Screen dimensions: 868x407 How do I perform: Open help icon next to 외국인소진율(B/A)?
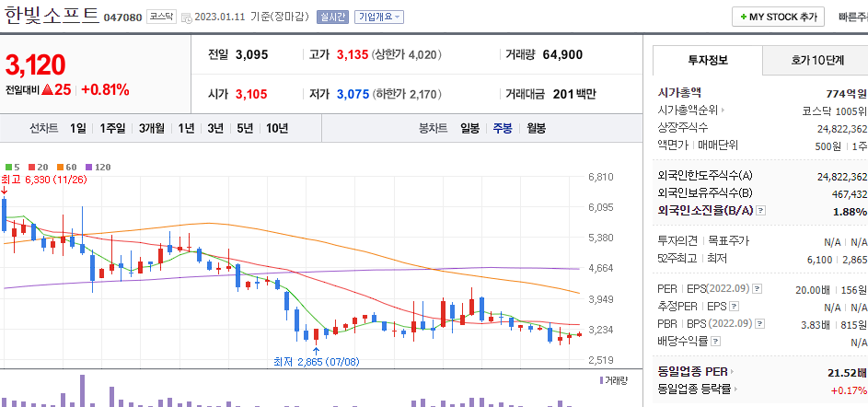tap(761, 211)
